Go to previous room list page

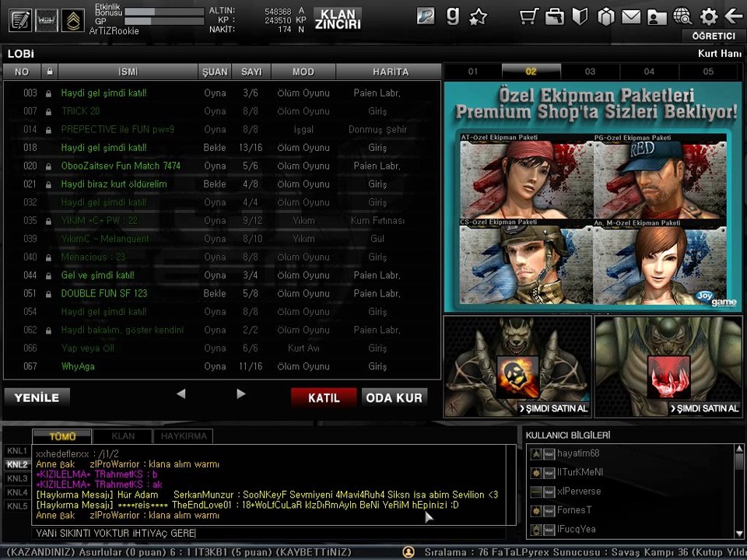click(x=181, y=394)
